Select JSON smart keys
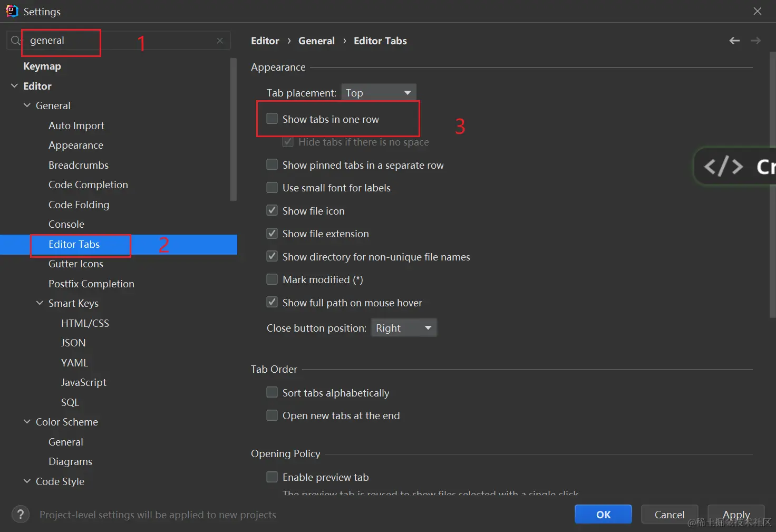 click(73, 343)
